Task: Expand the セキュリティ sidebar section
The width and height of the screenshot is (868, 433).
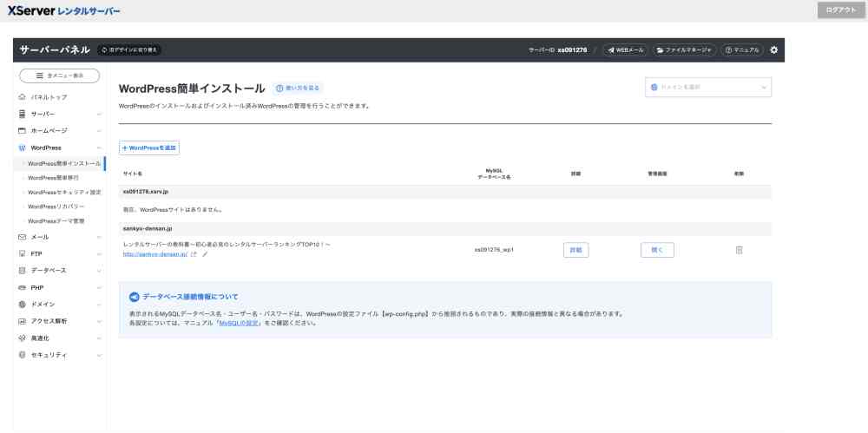Action: click(49, 355)
